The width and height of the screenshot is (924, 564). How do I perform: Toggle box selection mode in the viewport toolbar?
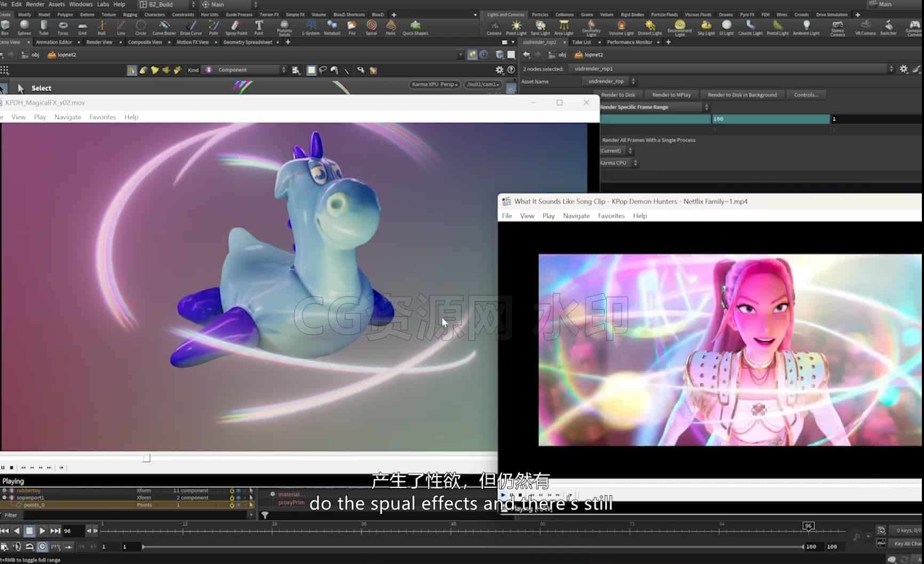coord(311,70)
